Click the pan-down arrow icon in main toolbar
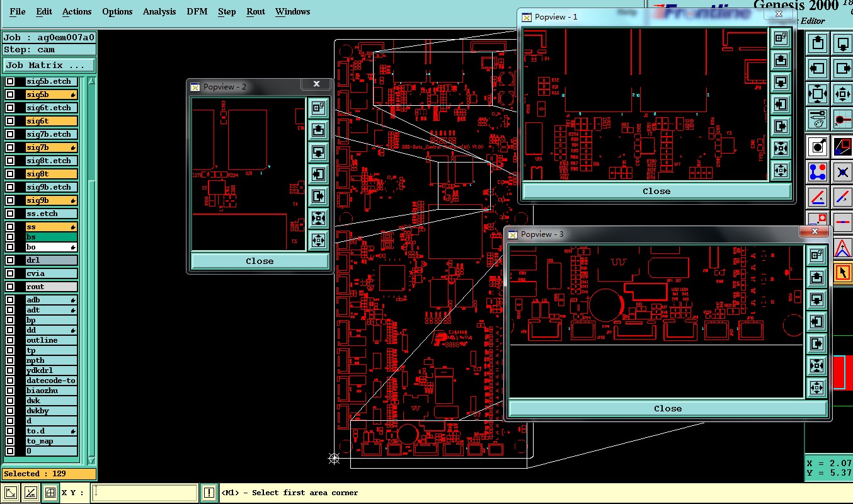 click(x=843, y=44)
